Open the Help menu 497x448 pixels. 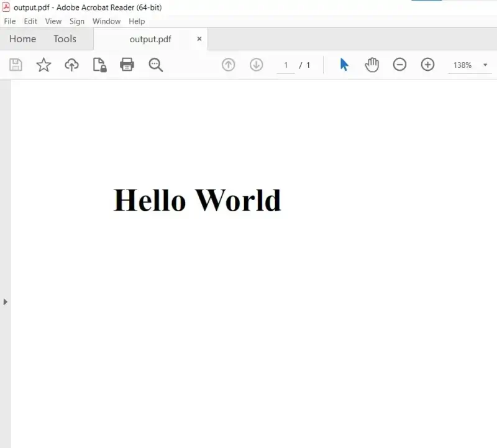pos(137,21)
